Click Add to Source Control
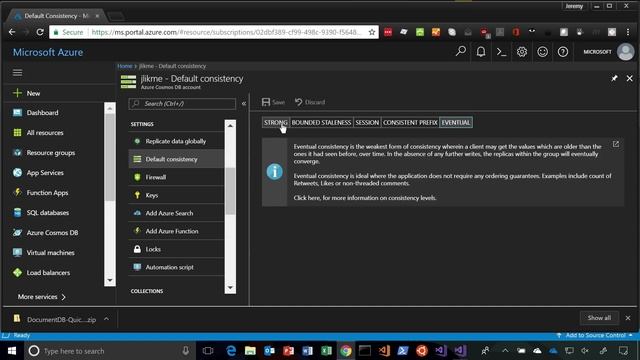This screenshot has height=360, width=640. tap(595, 336)
